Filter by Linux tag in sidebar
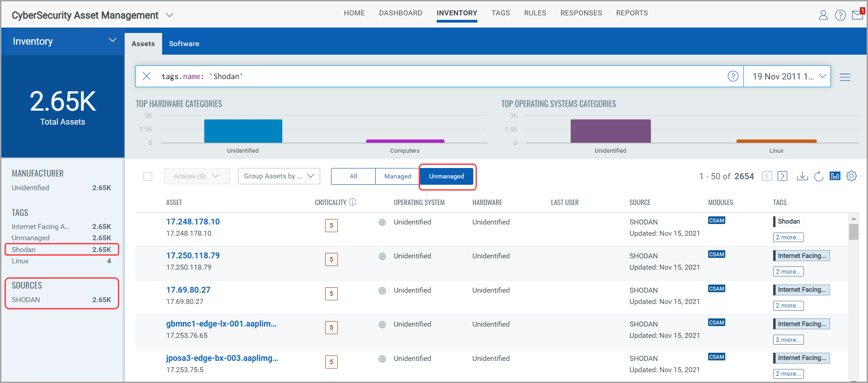Image resolution: width=868 pixels, height=383 pixels. click(x=61, y=261)
